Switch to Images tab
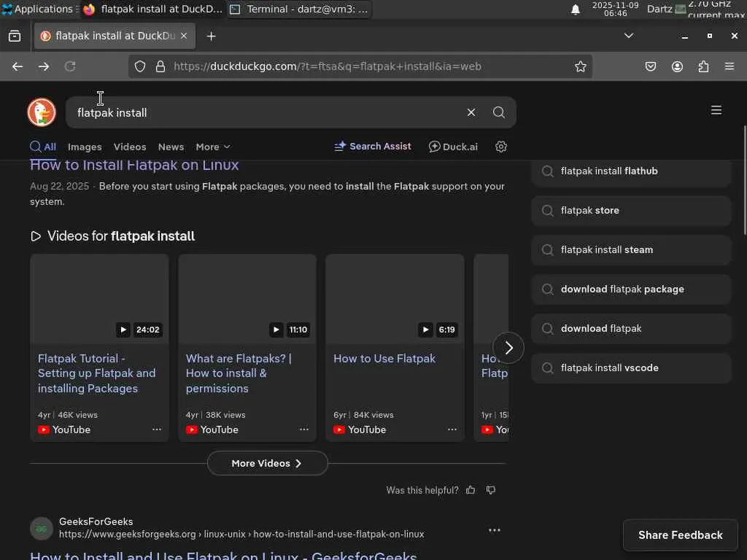Image resolution: width=747 pixels, height=560 pixels. (x=85, y=147)
